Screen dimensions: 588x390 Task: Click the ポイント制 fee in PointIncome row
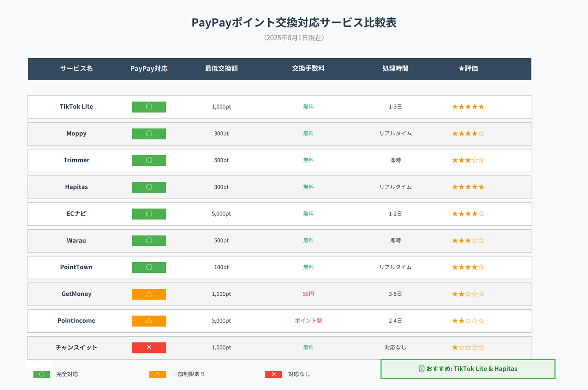tap(308, 321)
